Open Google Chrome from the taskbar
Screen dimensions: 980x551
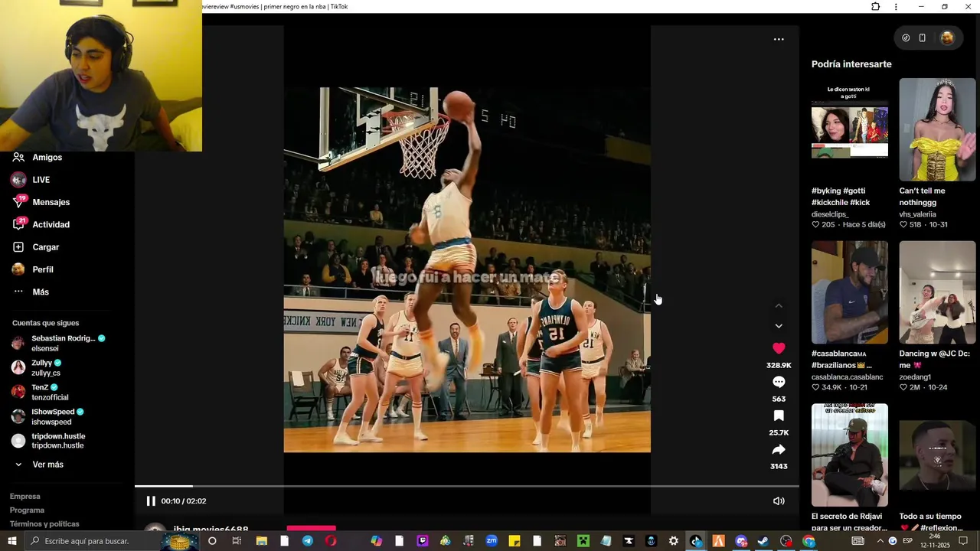(x=809, y=541)
